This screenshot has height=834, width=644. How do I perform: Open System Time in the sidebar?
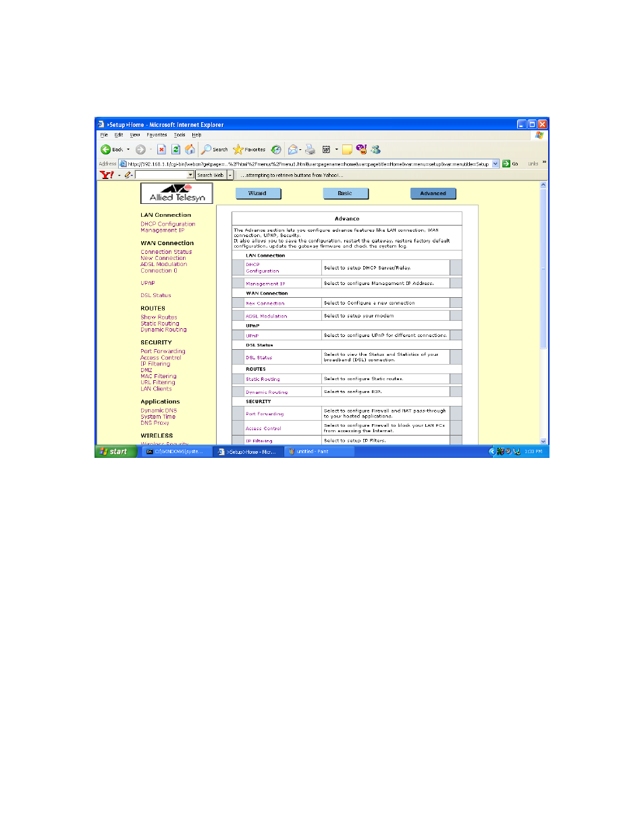[x=158, y=417]
